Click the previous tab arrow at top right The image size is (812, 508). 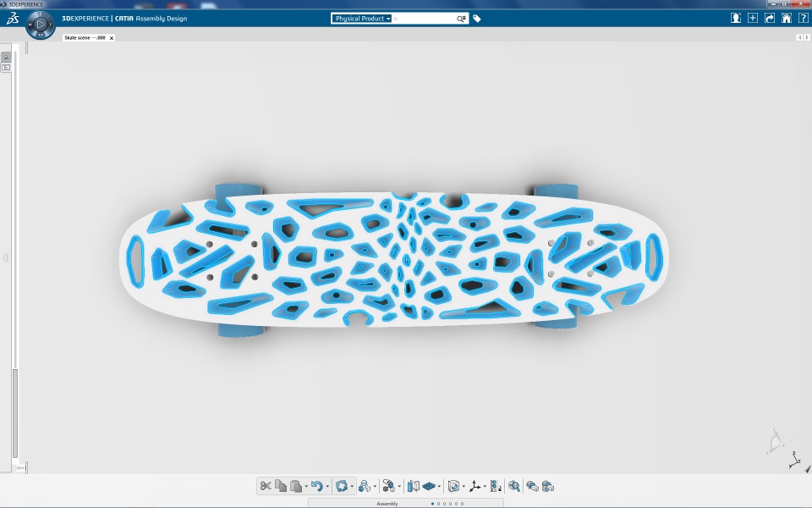(799, 37)
